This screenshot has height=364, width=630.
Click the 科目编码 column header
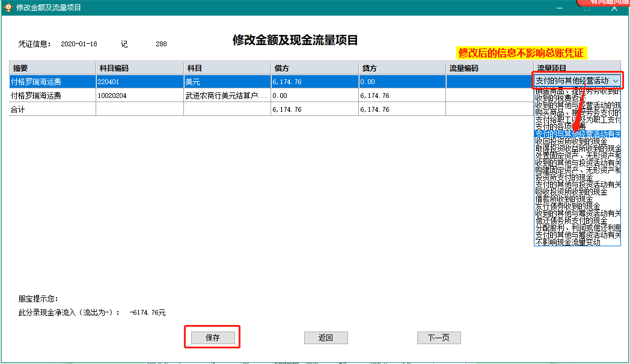tap(139, 68)
